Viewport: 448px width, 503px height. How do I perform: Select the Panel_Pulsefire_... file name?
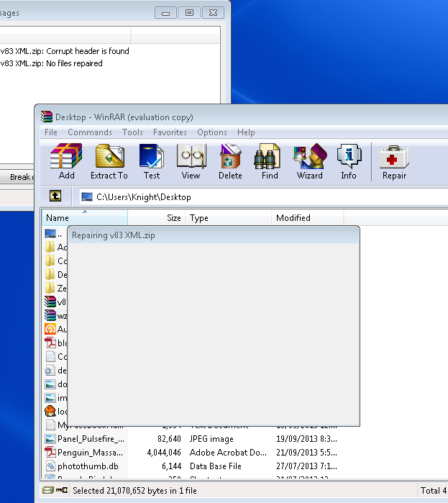(x=91, y=439)
